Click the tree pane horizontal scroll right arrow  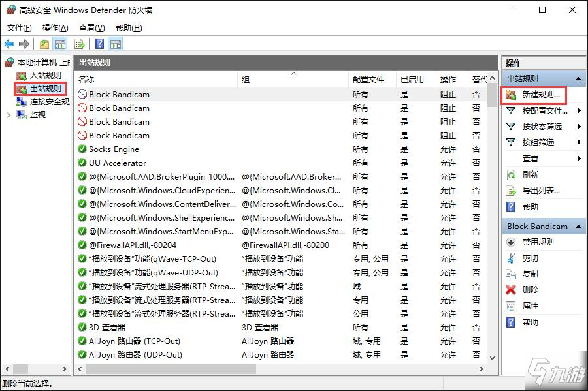pos(65,369)
